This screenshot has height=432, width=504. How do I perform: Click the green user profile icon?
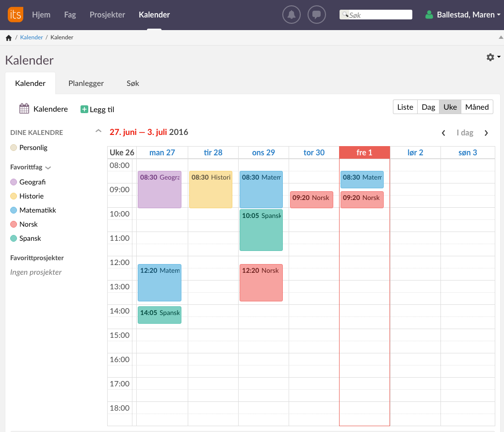coord(429,15)
